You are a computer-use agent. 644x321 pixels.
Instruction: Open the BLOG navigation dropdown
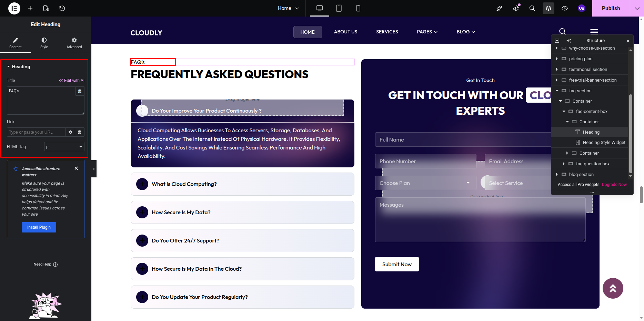[x=466, y=32]
